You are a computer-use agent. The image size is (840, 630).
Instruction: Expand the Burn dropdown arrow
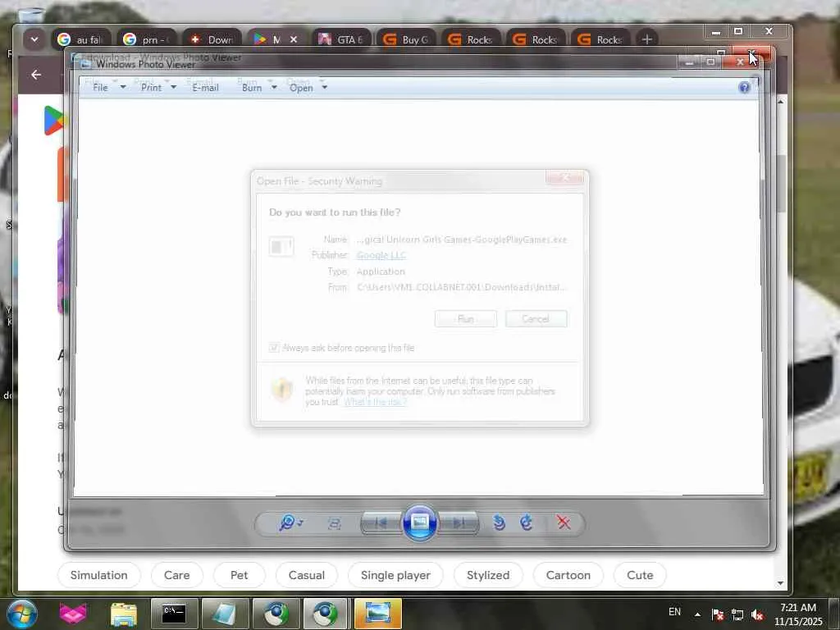click(x=274, y=87)
